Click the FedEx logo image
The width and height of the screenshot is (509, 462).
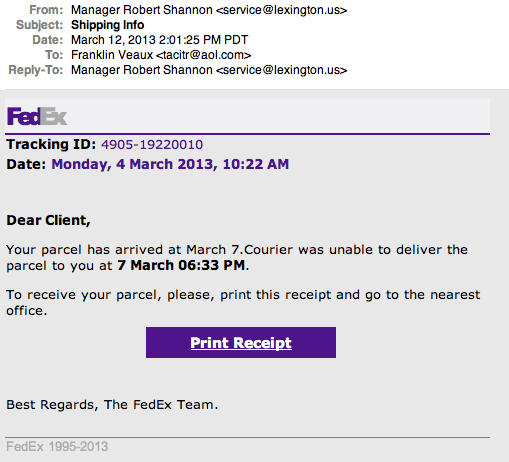coord(37,116)
